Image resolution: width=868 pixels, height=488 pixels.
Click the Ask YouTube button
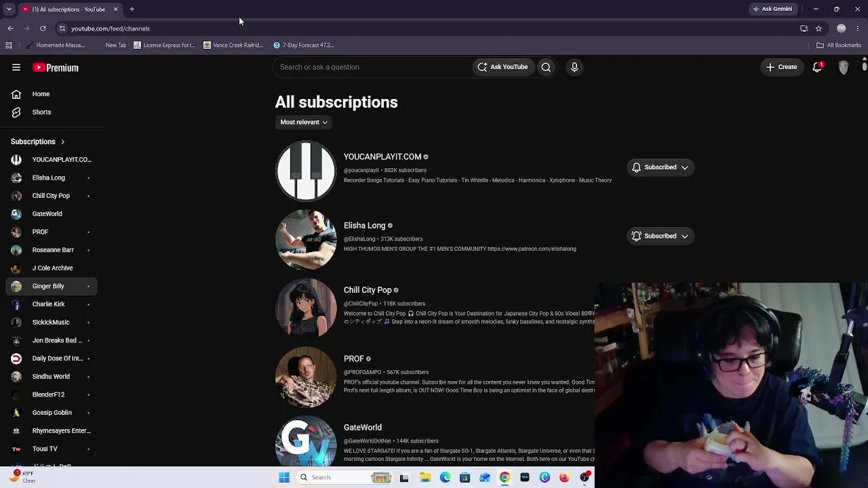pyautogui.click(x=502, y=67)
